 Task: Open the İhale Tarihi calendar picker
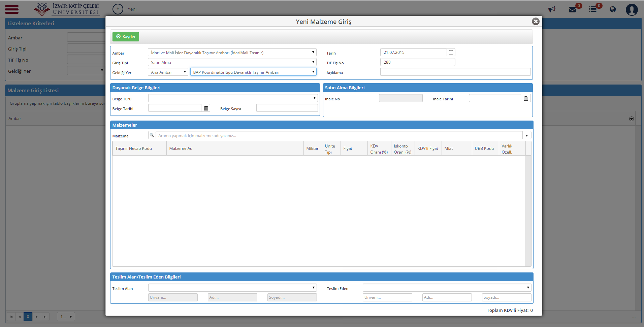[x=526, y=98]
